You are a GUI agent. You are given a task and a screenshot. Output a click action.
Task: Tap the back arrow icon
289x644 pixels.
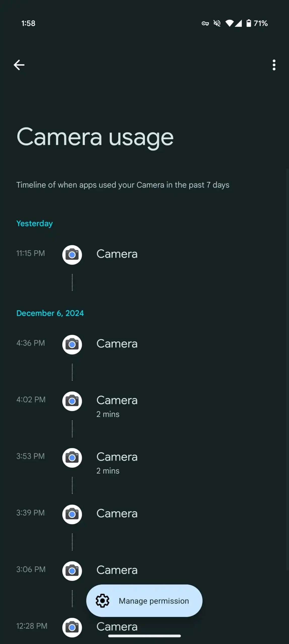(x=19, y=65)
